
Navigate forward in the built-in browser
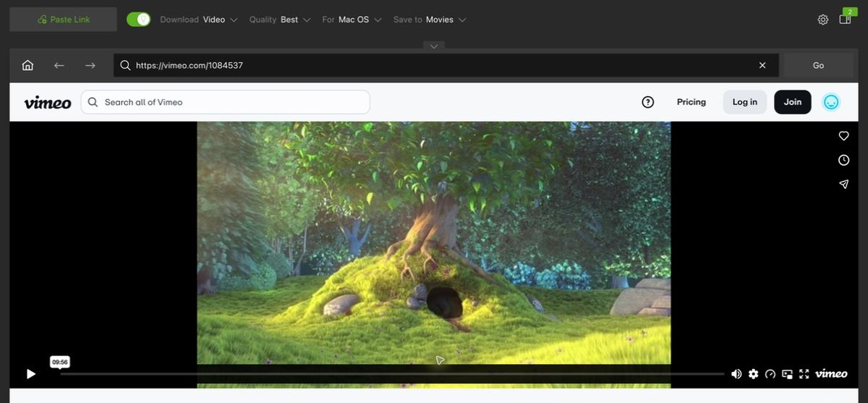pos(90,65)
